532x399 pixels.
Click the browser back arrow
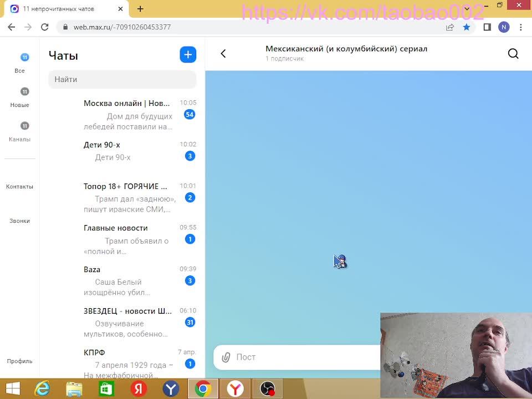click(12, 27)
